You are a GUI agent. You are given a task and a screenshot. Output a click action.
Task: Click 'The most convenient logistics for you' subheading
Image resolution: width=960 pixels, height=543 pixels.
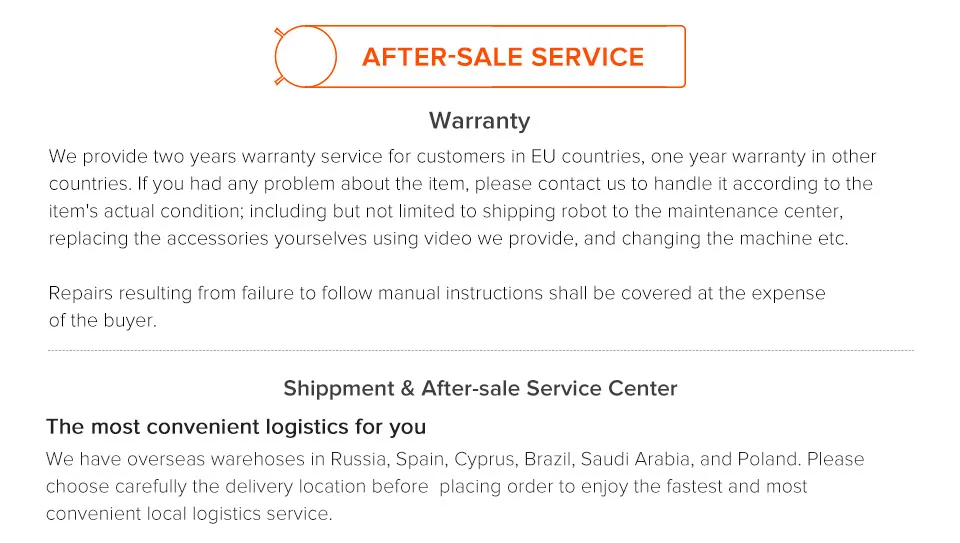tap(236, 427)
